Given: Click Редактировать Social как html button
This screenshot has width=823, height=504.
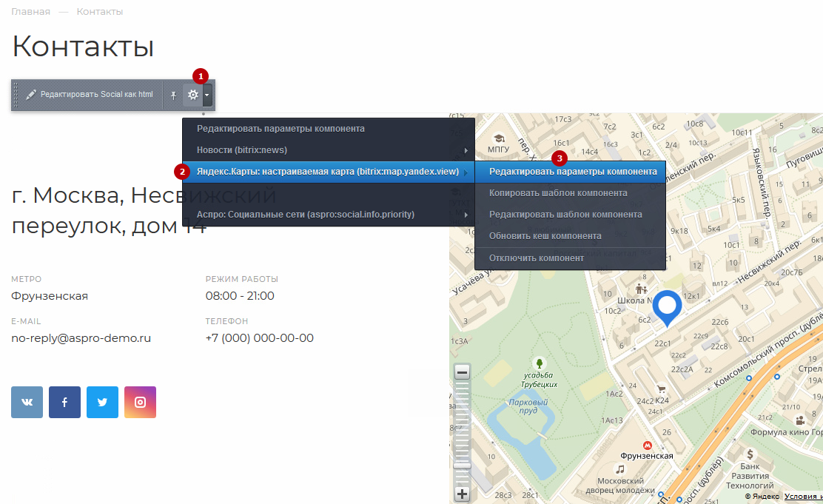Looking at the screenshot, I should pyautogui.click(x=90, y=95).
